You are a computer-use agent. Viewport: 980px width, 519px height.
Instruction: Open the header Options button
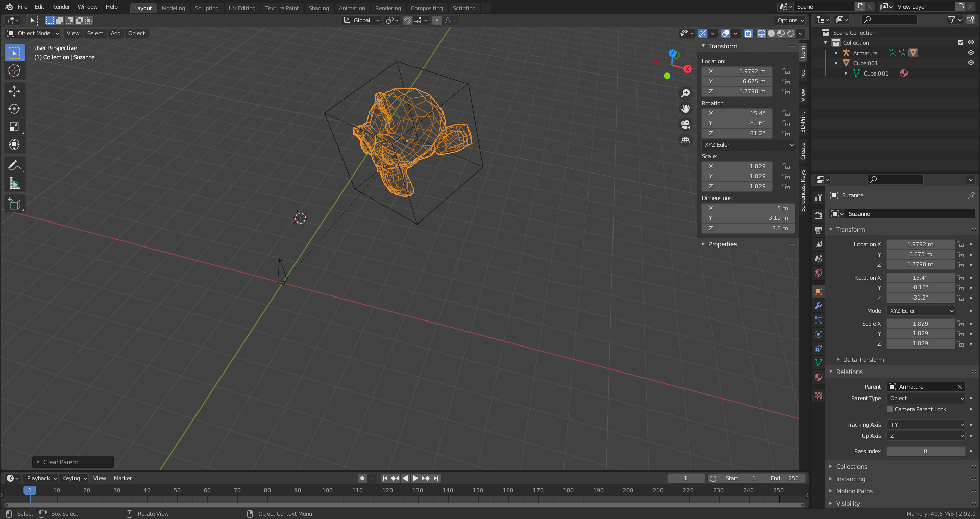pyautogui.click(x=790, y=20)
